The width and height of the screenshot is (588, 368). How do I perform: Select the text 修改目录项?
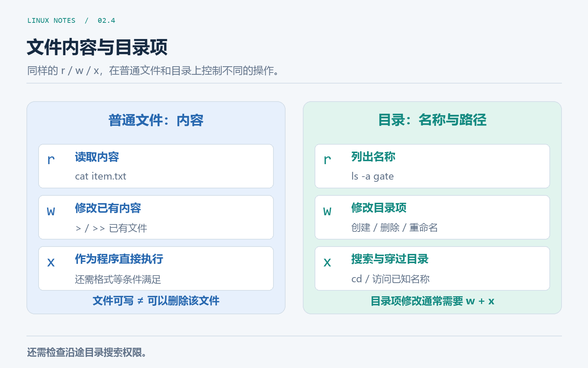pyautogui.click(x=379, y=208)
